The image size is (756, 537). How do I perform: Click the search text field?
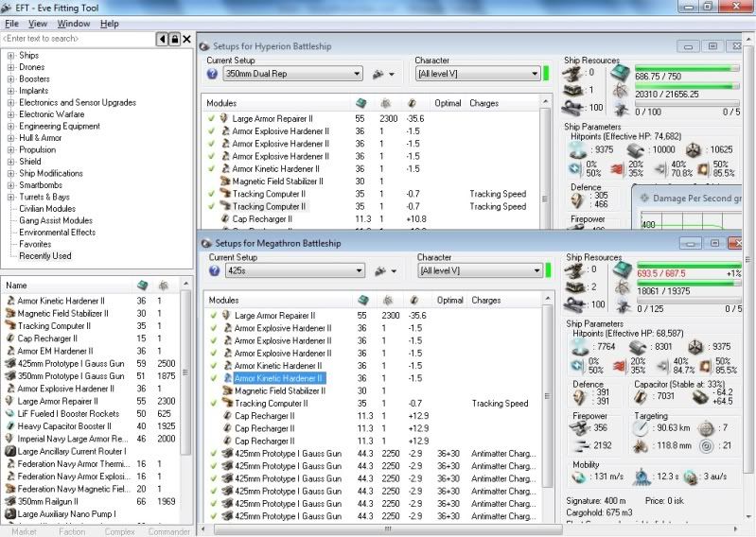(x=78, y=39)
